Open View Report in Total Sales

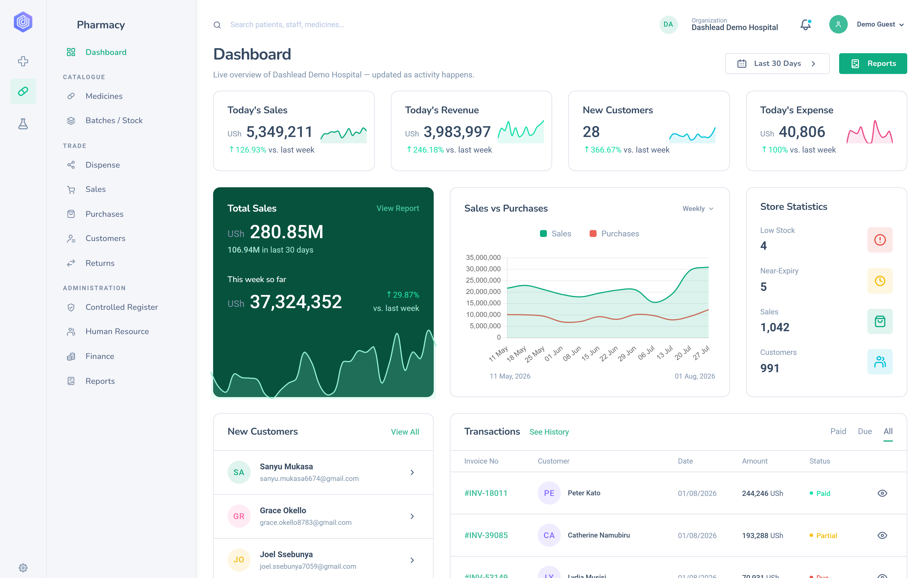(x=398, y=208)
